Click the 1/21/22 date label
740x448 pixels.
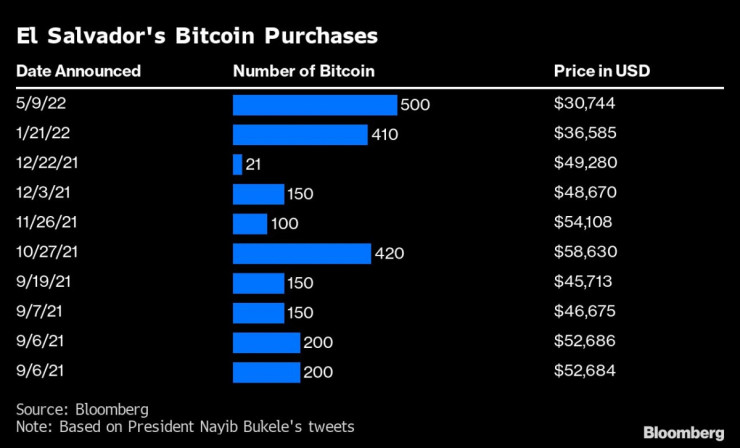tap(40, 135)
